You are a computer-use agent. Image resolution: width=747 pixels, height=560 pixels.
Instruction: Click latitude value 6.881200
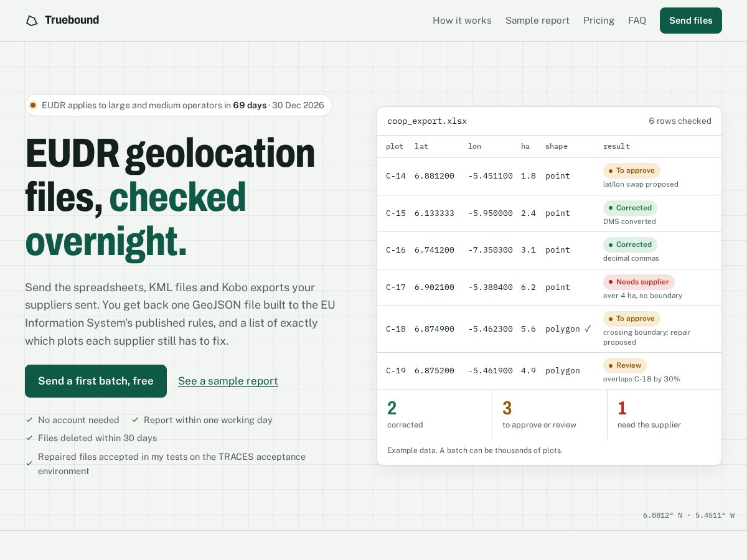435,176
